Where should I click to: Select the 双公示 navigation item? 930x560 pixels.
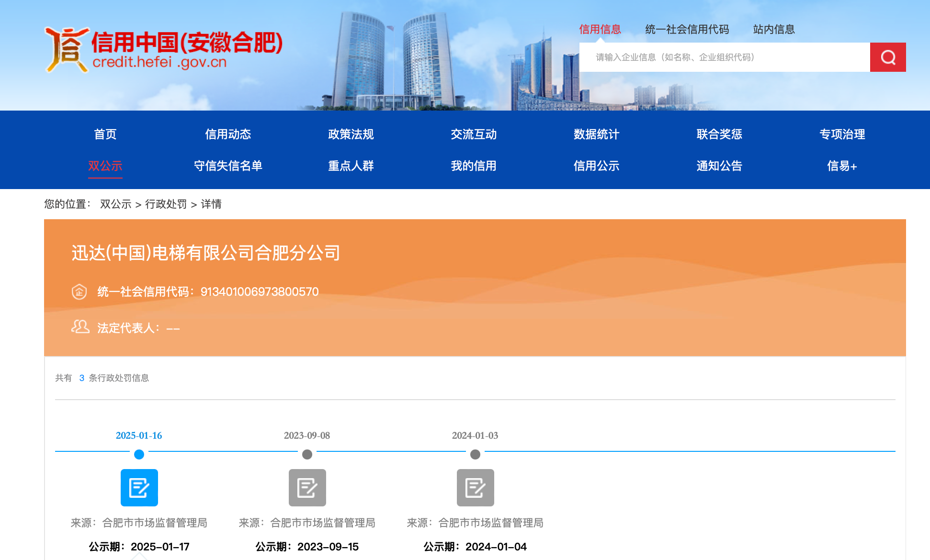(x=105, y=166)
